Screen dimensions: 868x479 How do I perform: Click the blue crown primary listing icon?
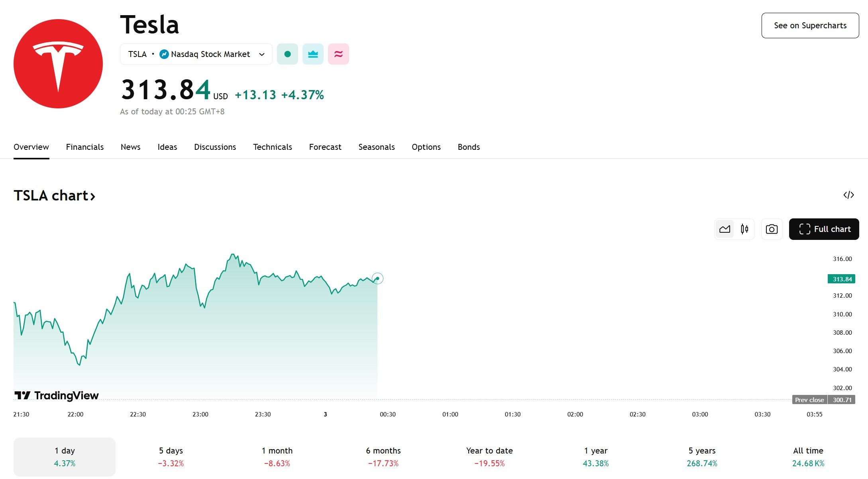313,54
